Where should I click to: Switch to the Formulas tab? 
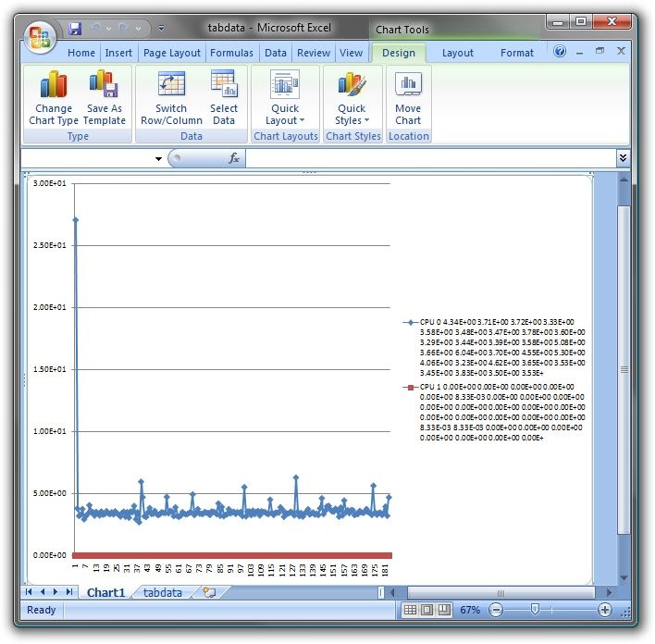coord(231,53)
